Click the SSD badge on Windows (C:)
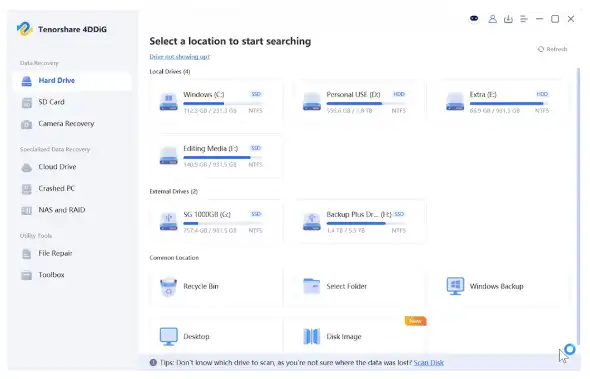This screenshot has height=379, width=590. 256,94
